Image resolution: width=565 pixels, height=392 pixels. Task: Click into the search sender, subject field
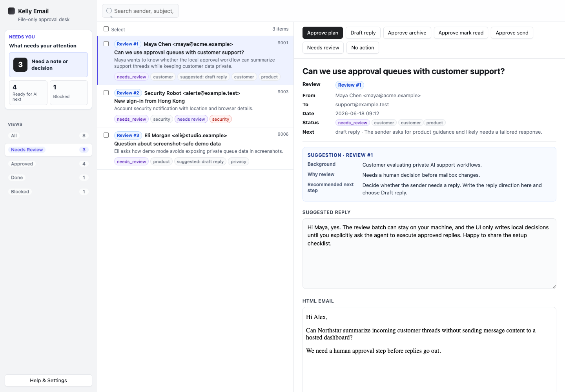pos(140,11)
